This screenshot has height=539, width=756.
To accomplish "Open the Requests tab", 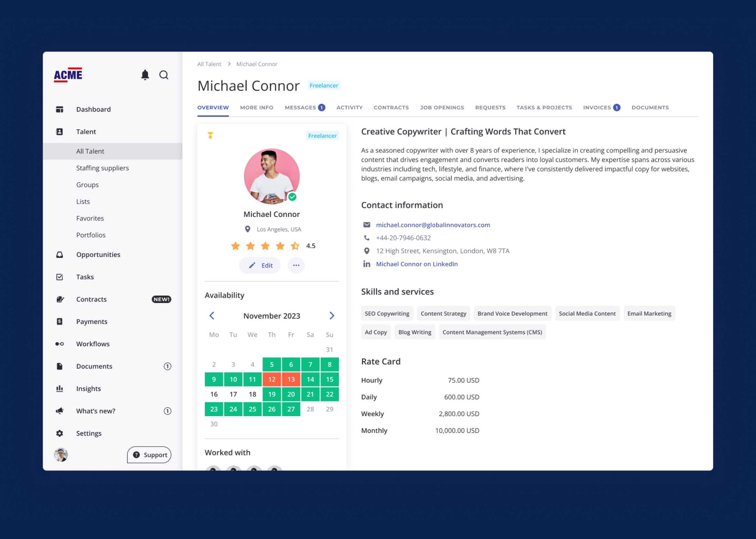I will coord(490,108).
